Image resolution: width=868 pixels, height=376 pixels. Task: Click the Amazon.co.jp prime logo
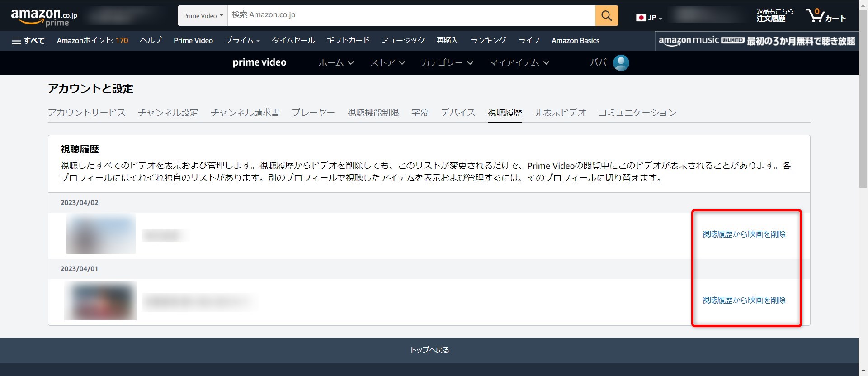44,17
